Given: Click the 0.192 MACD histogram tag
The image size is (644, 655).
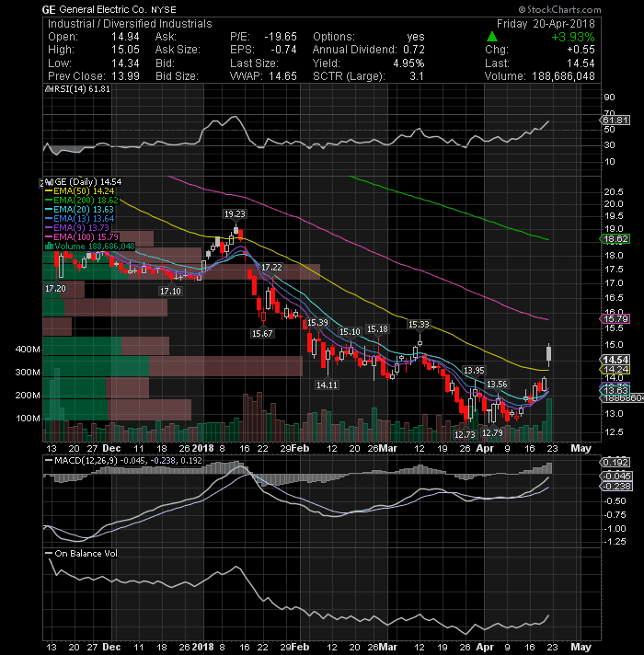Looking at the screenshot, I should click(x=615, y=463).
